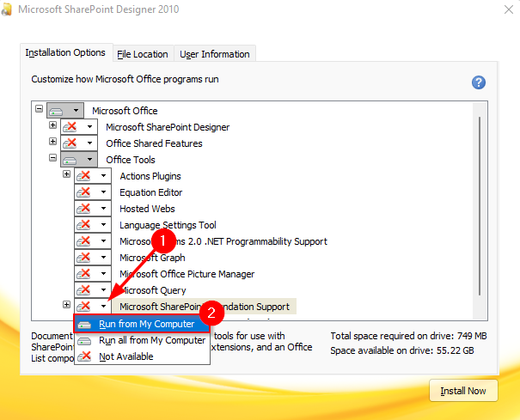Screen dimensions: 520x420
Task: Click the SharePoint Designer app icon in title bar
Action: coord(7,9)
